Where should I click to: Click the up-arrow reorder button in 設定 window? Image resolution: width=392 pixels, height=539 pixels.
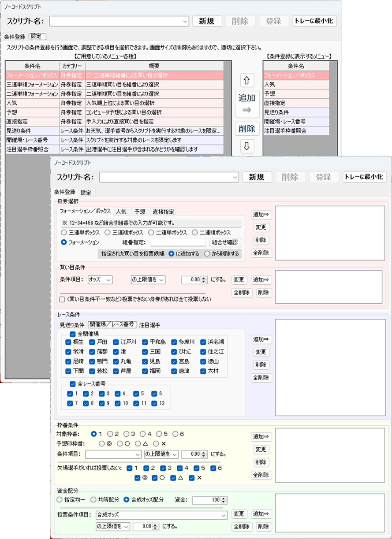coord(247,80)
